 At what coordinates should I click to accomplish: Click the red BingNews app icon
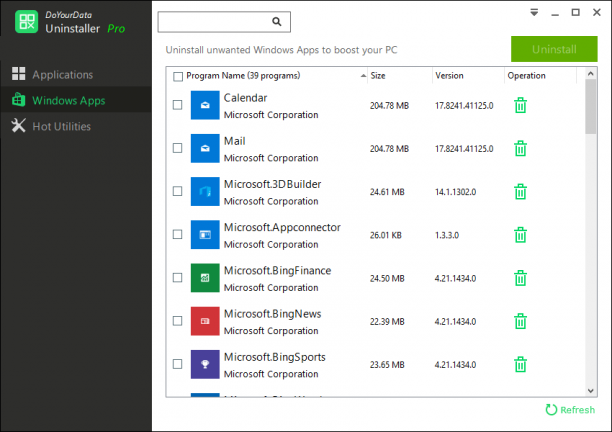[205, 321]
